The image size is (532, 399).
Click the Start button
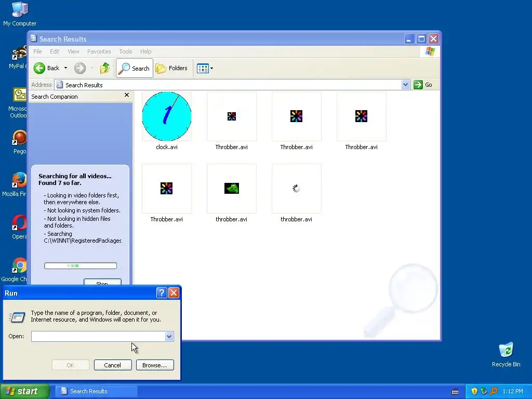click(24, 391)
